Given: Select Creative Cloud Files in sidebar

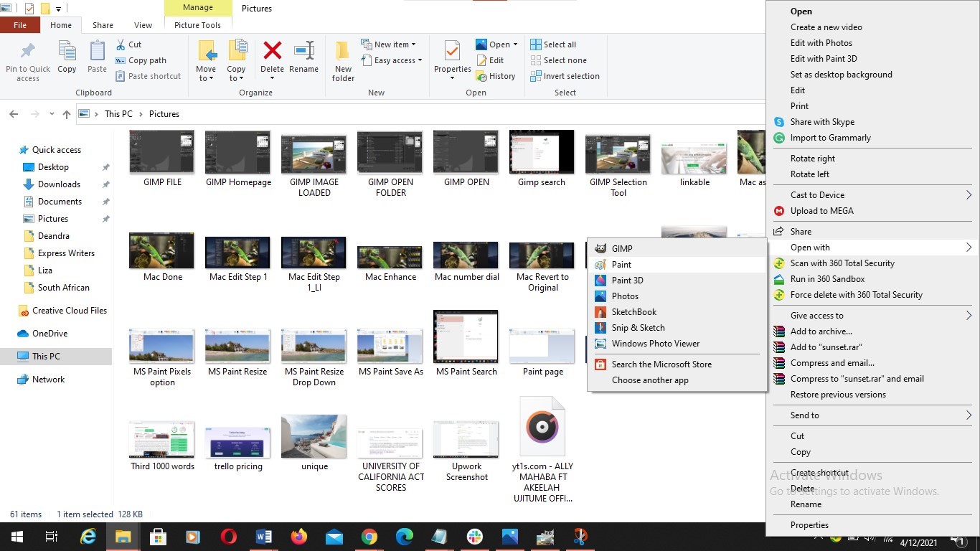Looking at the screenshot, I should coord(70,311).
